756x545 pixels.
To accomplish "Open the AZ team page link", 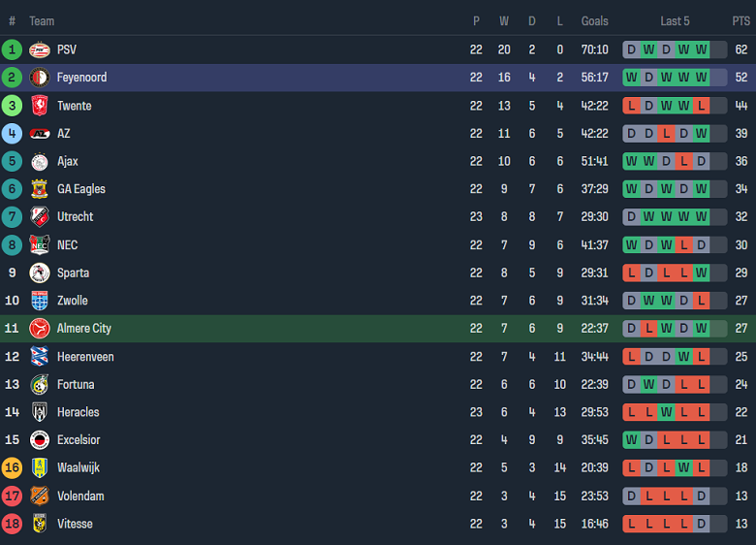I will pos(64,134).
